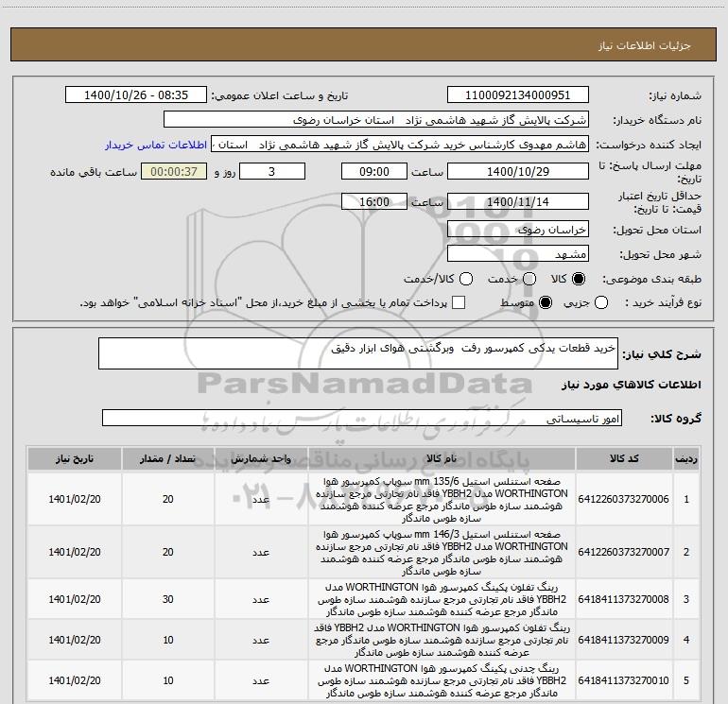The height and width of the screenshot is (704, 728).
Task: Click the need number field 1100092134000951
Action: (x=517, y=95)
